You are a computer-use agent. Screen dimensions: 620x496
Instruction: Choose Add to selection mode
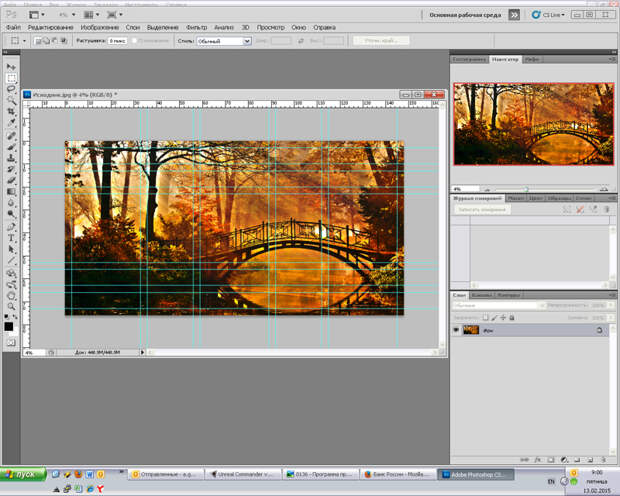[46, 41]
